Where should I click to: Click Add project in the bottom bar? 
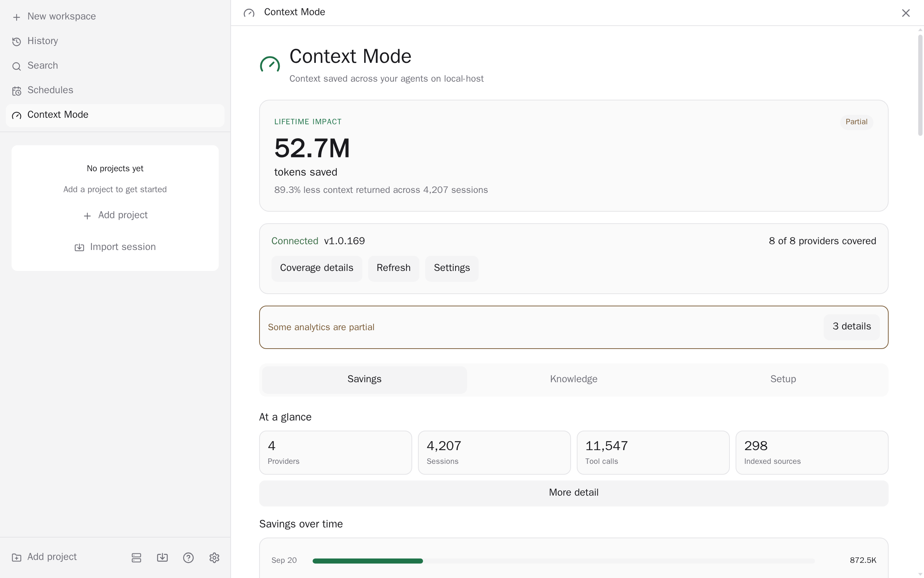click(44, 557)
